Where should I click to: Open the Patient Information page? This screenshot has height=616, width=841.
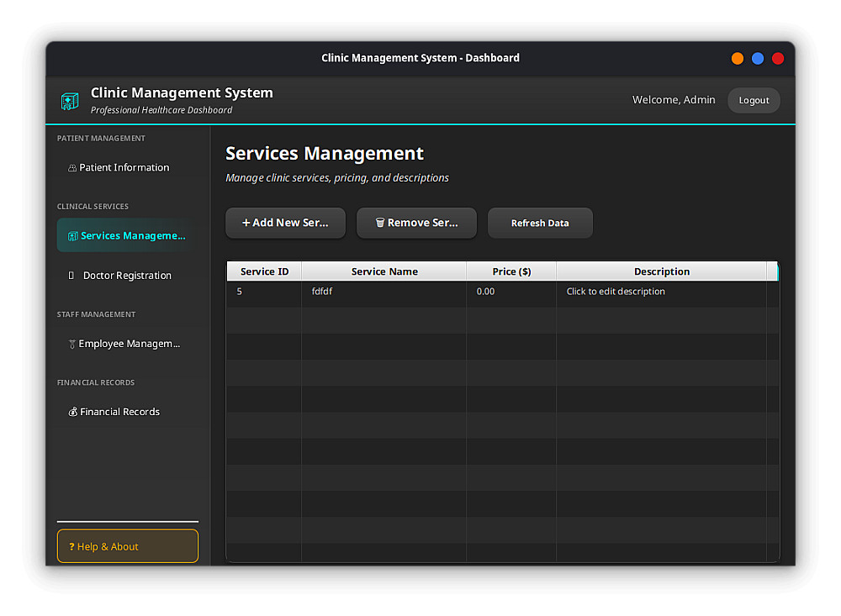[x=124, y=168]
